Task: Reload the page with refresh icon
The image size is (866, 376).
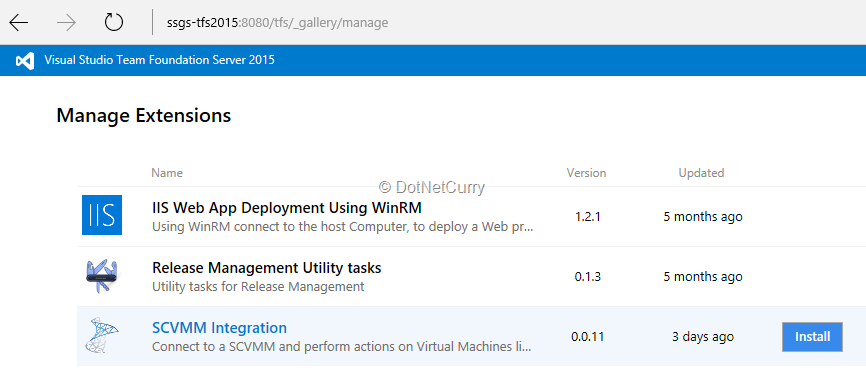Action: coord(114,23)
